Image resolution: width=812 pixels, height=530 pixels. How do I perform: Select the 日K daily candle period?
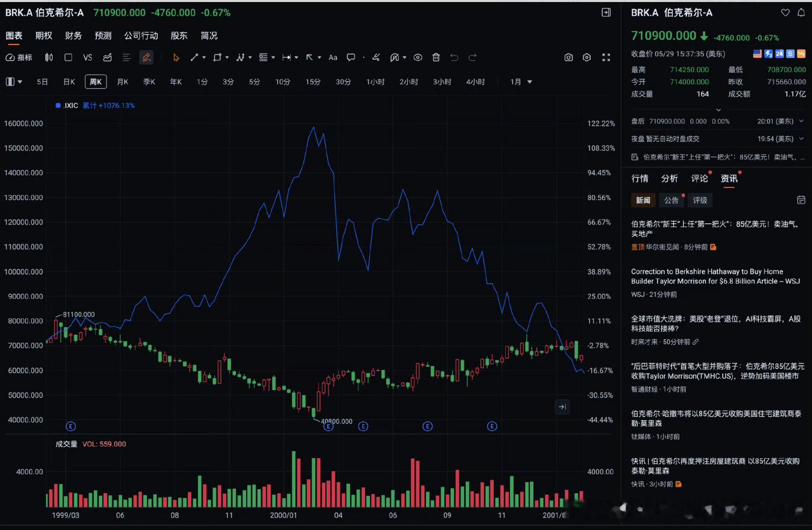(x=69, y=82)
